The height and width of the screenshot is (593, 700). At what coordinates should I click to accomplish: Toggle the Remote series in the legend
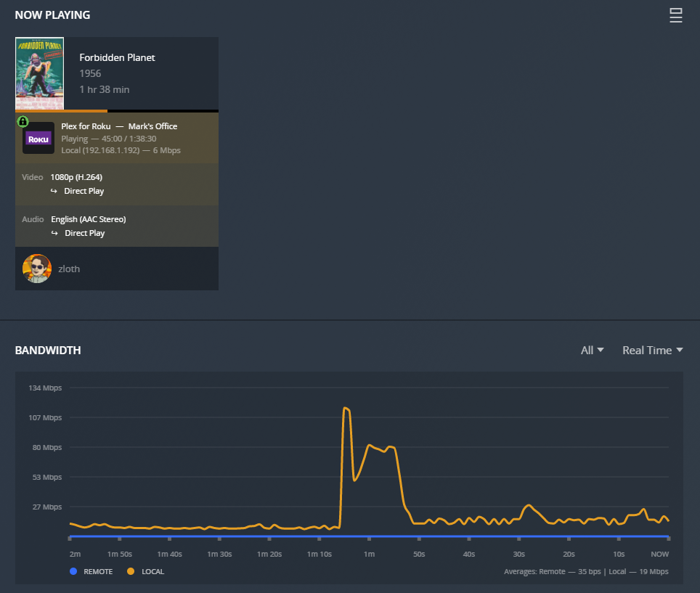point(73,571)
